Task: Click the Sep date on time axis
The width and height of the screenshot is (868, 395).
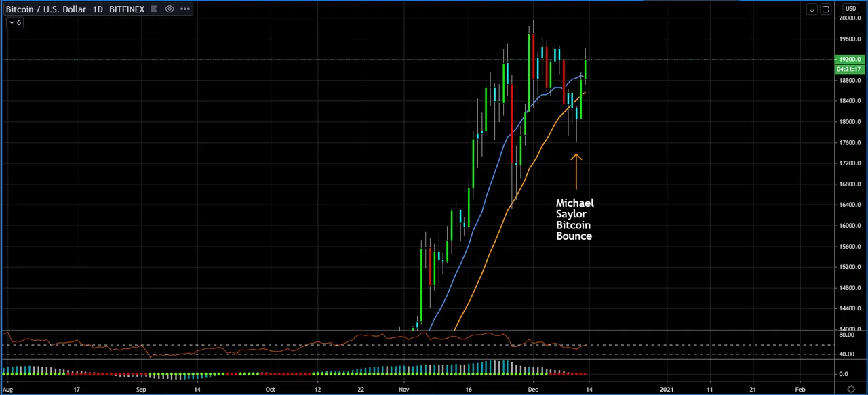Action: [x=141, y=390]
